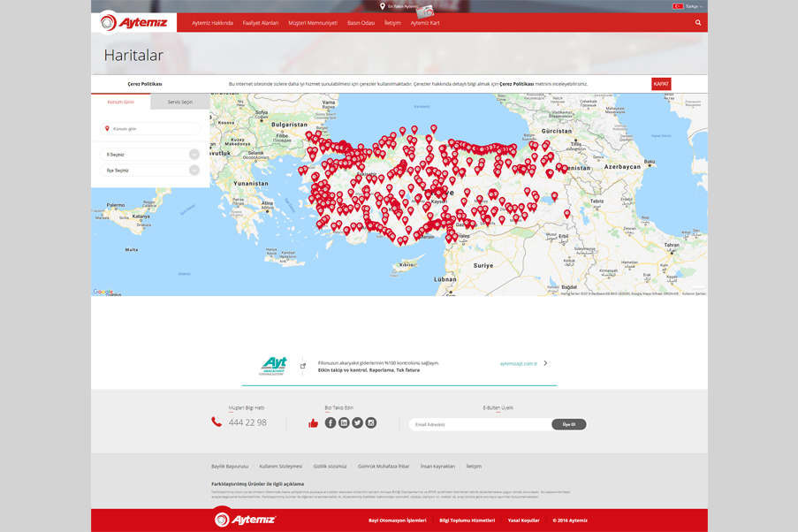Open the Bayilik Başvurusu footer link
The width and height of the screenshot is (798, 532).
point(230,467)
